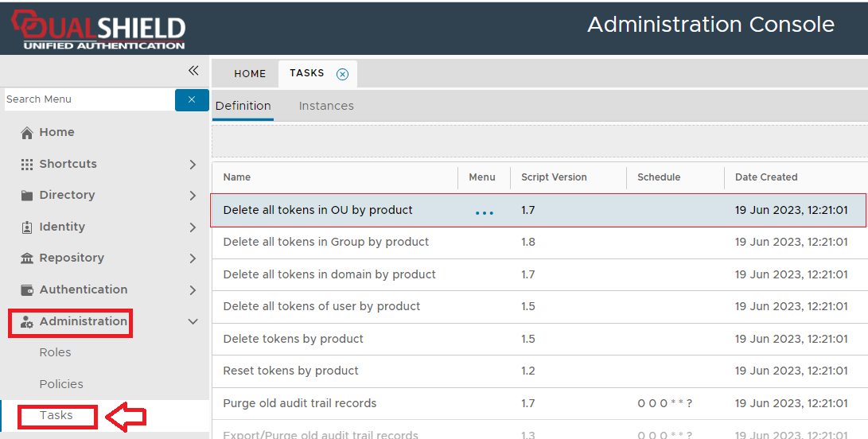Collapse the sidebar with double-chevron icon
The height and width of the screenshot is (439, 868).
tap(193, 71)
